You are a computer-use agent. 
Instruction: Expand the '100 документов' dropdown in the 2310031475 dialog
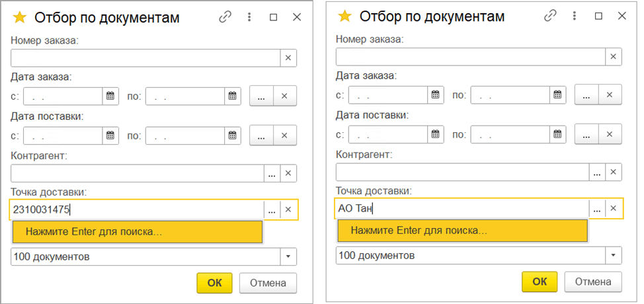click(289, 256)
